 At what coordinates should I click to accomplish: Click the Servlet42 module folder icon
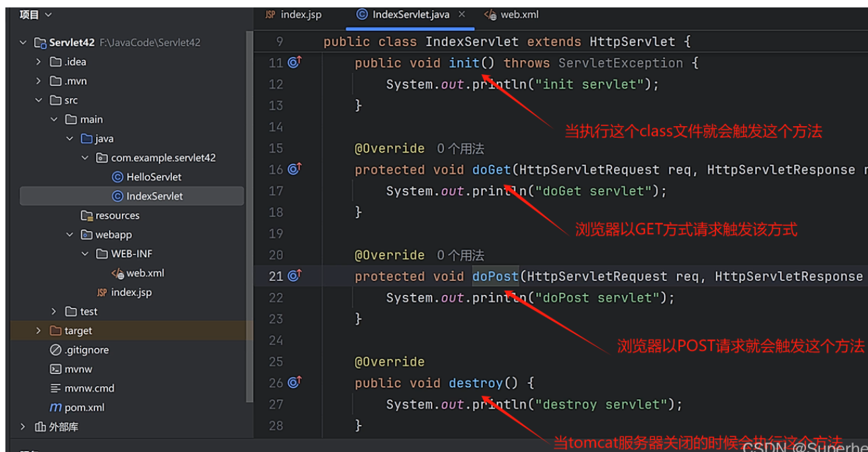[40, 43]
